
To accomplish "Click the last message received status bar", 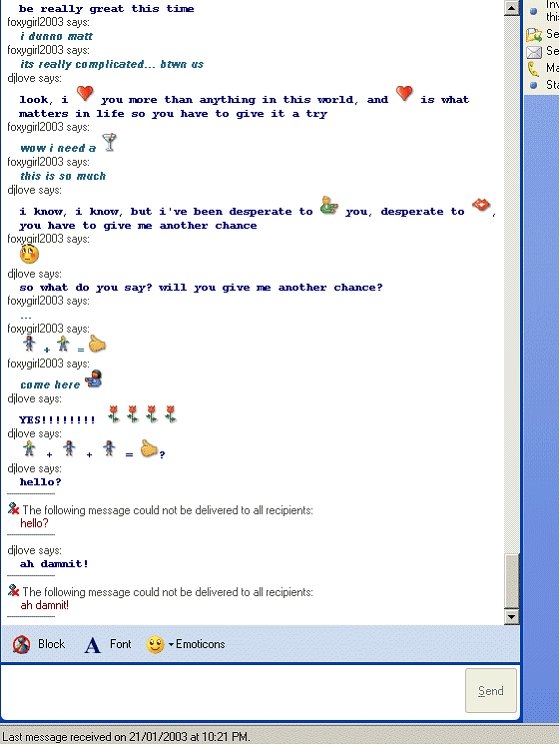I will click(126, 737).
